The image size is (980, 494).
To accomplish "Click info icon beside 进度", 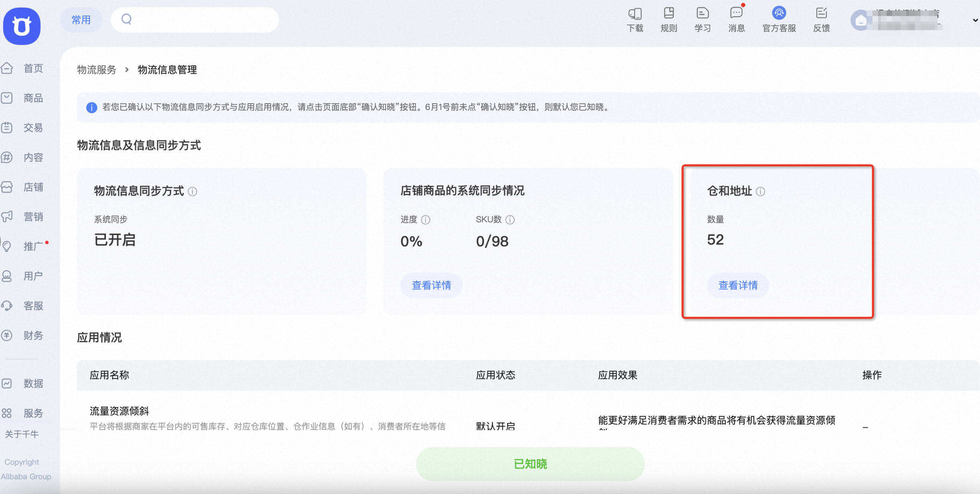I will click(425, 220).
